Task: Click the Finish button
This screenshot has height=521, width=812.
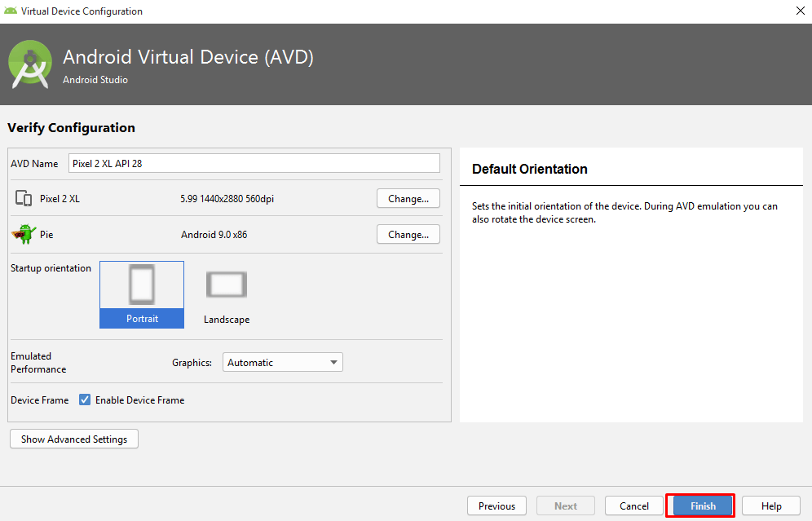Action: (702, 506)
